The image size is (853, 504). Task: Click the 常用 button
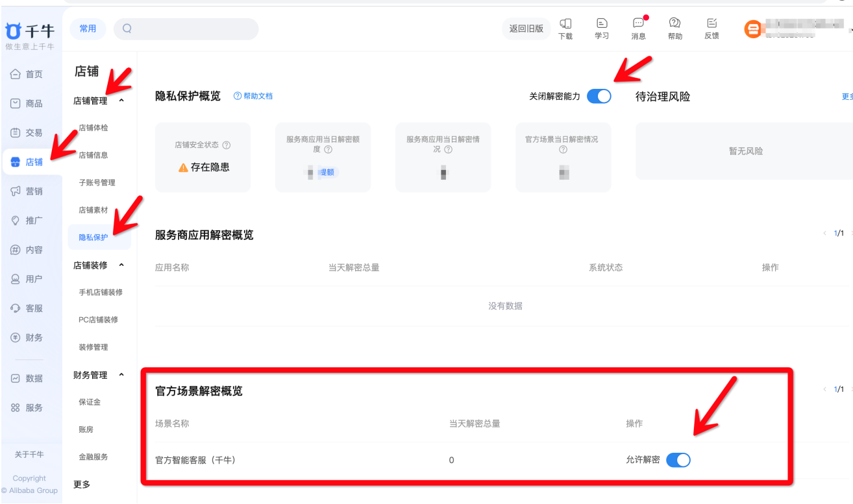[88, 29]
